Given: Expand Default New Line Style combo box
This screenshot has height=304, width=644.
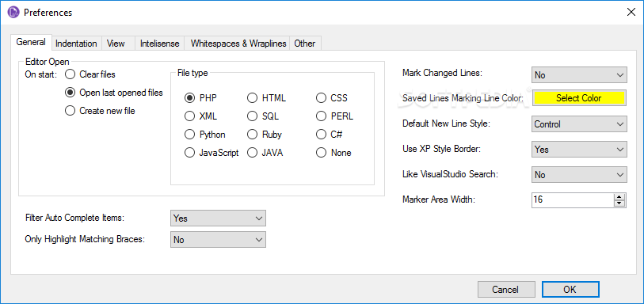Looking at the screenshot, I should [579, 124].
